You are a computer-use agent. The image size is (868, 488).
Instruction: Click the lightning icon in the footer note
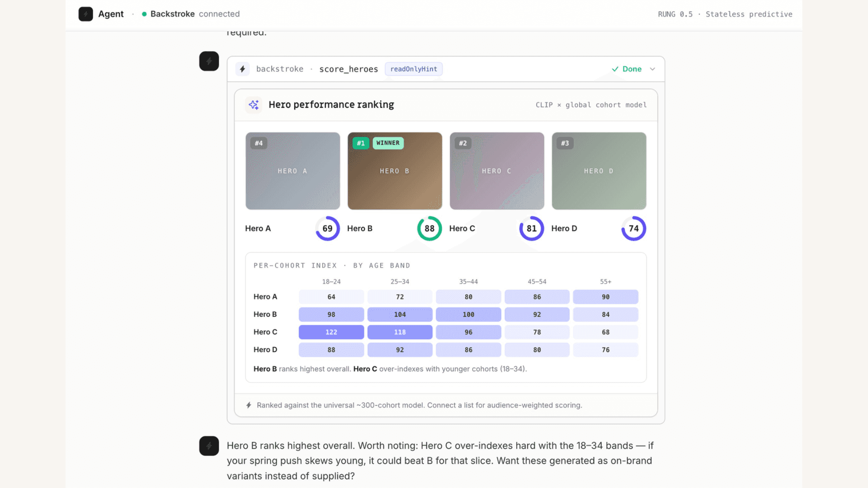[249, 405]
